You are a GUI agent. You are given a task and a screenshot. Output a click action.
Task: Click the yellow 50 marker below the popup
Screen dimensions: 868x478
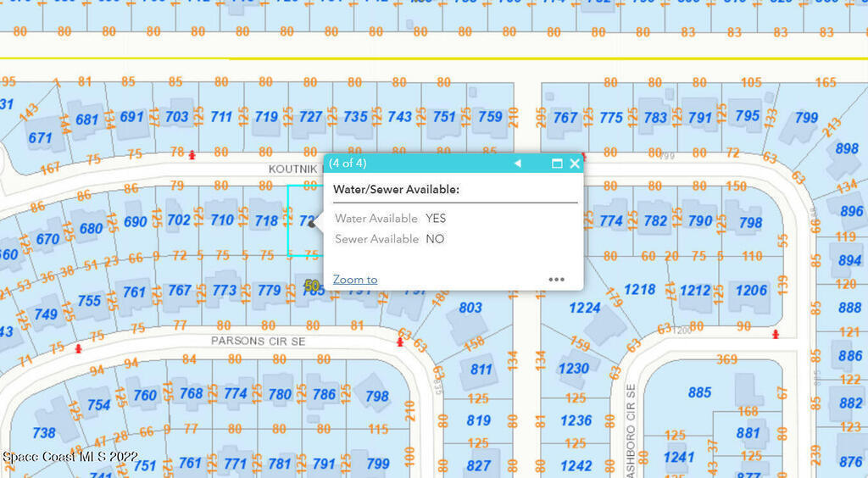click(x=312, y=286)
